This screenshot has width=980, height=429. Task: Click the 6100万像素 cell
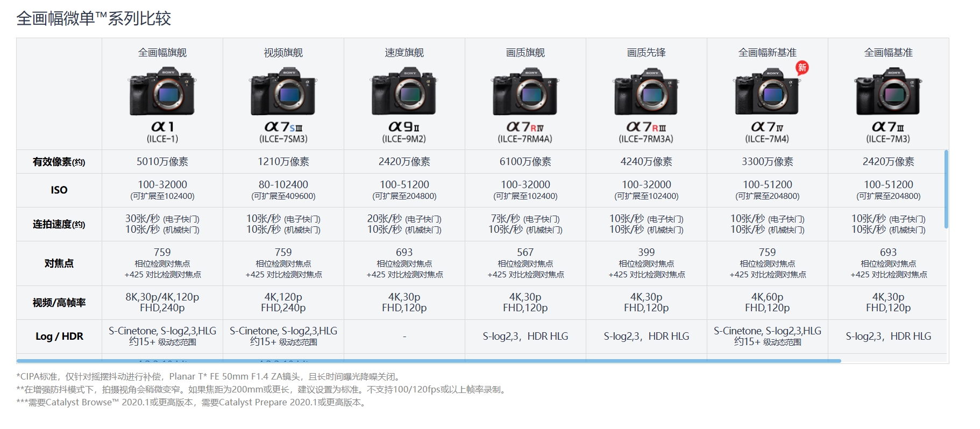525,162
